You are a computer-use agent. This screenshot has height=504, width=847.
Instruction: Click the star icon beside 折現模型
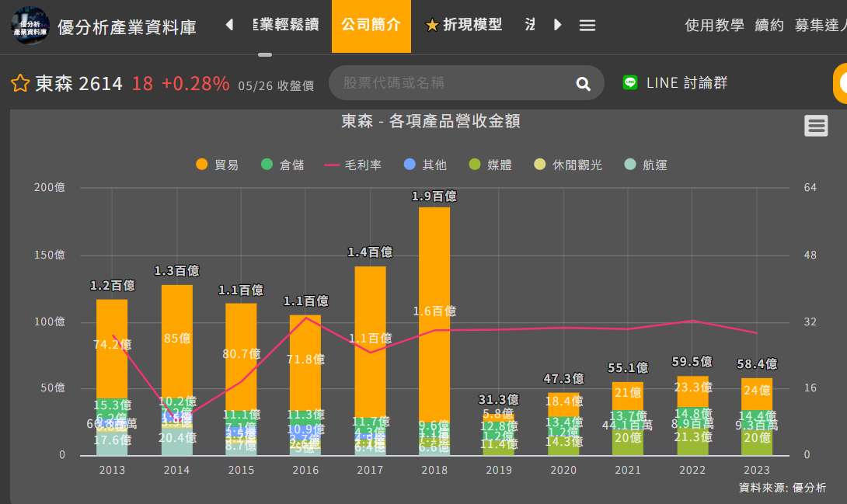tap(431, 25)
